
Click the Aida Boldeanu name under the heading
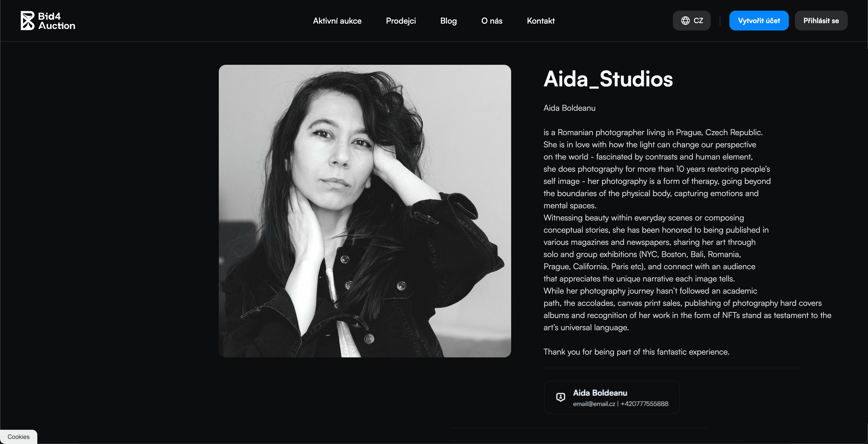click(x=569, y=108)
